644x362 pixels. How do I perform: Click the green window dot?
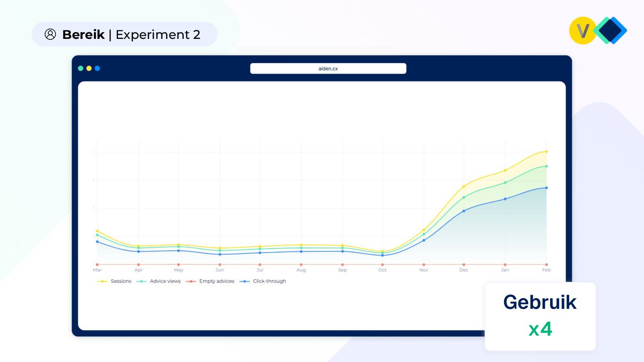(x=80, y=68)
